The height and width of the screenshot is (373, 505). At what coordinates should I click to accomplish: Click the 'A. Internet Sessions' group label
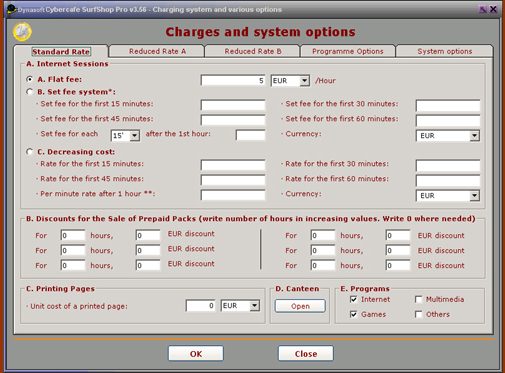pos(67,64)
